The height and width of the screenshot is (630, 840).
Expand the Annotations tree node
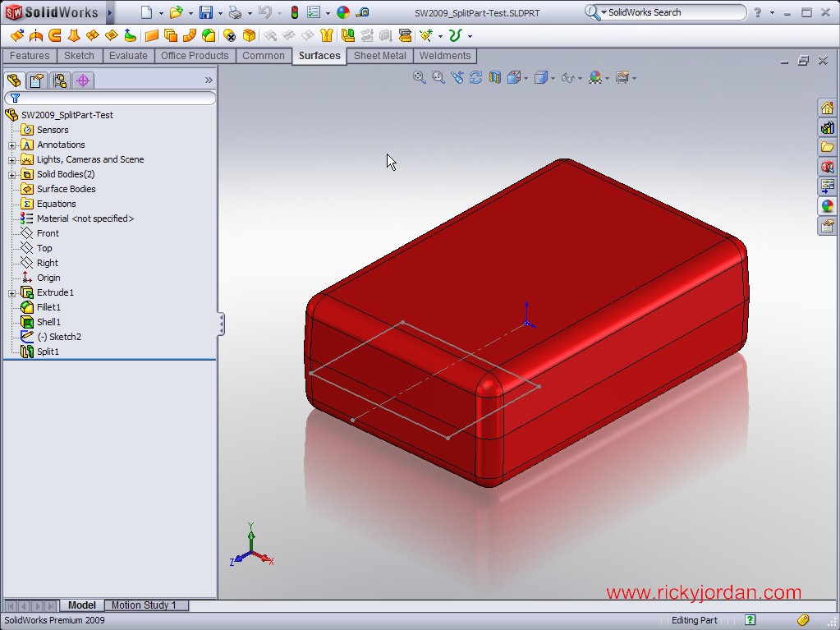11,145
